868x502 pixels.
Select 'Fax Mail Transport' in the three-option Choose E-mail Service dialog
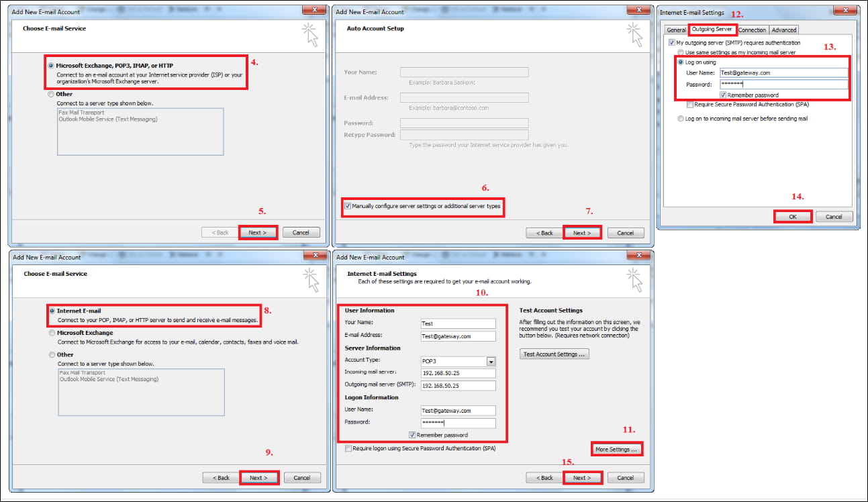(82, 372)
